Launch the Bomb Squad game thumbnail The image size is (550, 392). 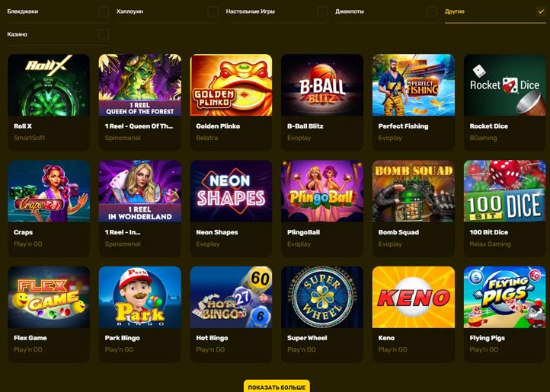pyautogui.click(x=414, y=192)
